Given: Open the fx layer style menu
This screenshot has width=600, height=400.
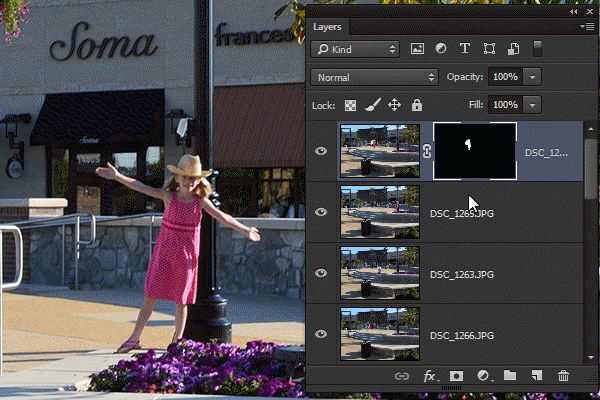Looking at the screenshot, I should [x=430, y=376].
